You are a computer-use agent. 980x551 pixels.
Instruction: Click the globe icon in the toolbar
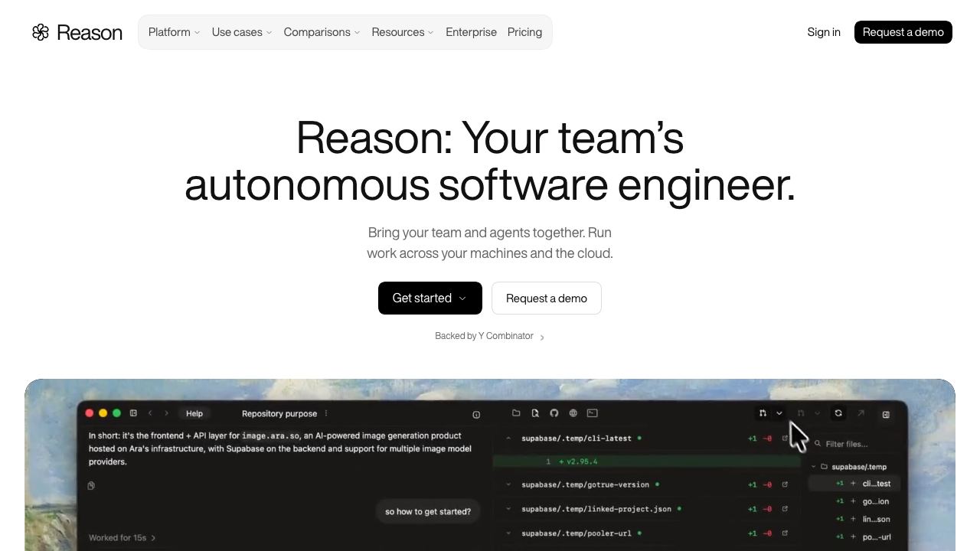coord(573,413)
